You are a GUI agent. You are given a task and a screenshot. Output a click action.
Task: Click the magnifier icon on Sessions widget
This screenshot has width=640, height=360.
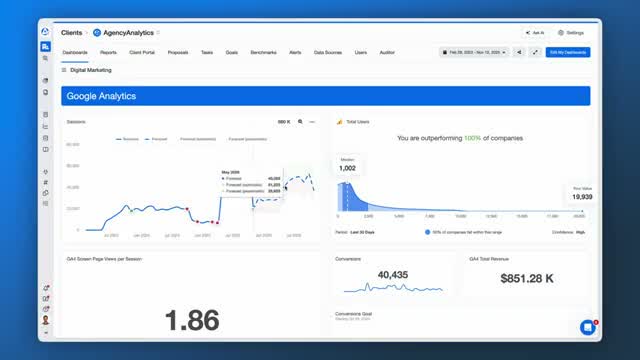300,122
